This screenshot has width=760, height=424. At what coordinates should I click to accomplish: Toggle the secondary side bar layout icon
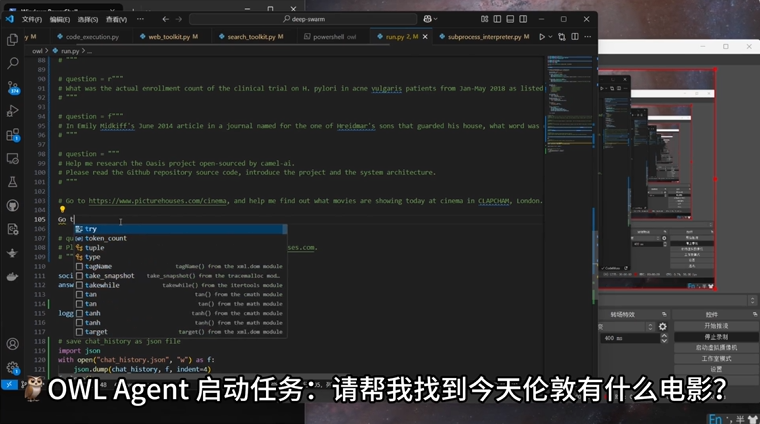[x=523, y=19]
